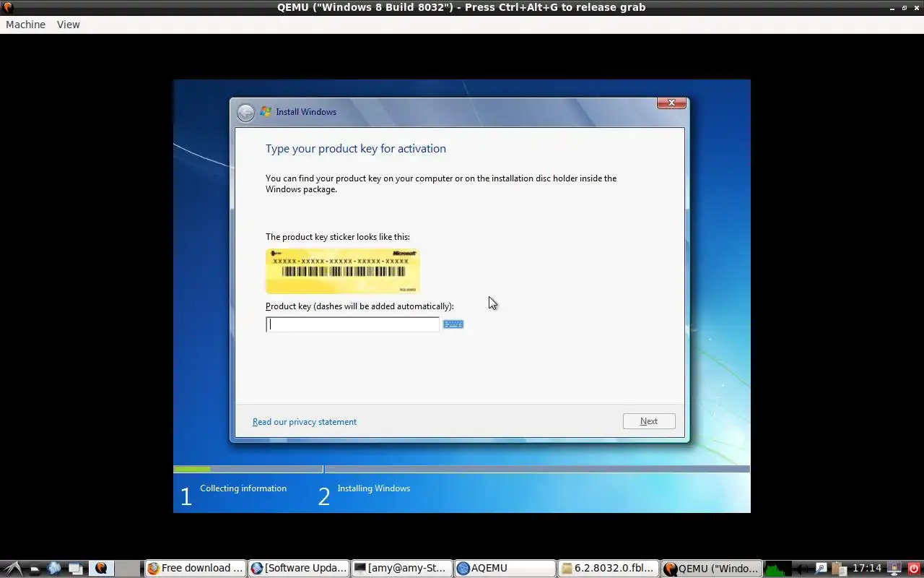Screen dimensions: 924x578
Task: Open the View menu
Action: point(69,25)
